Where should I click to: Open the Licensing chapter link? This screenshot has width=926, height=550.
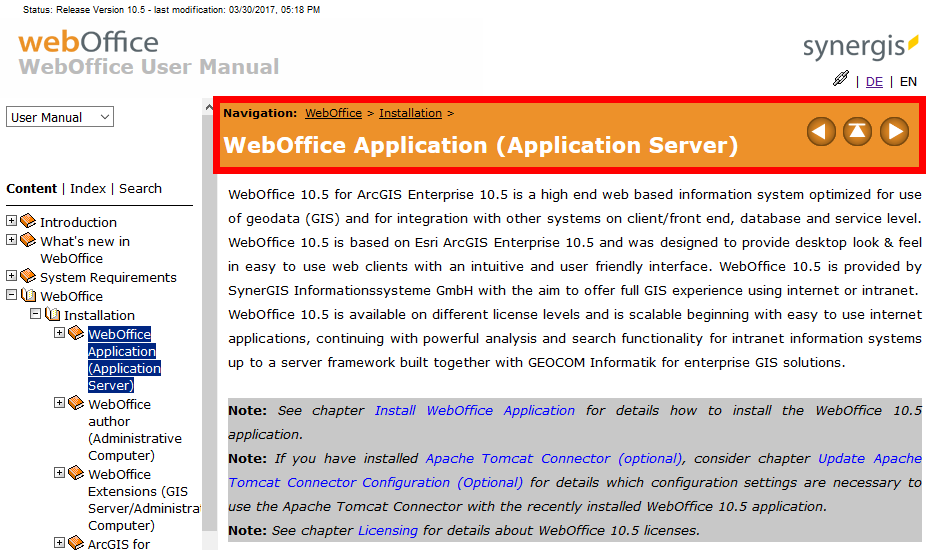point(387,530)
